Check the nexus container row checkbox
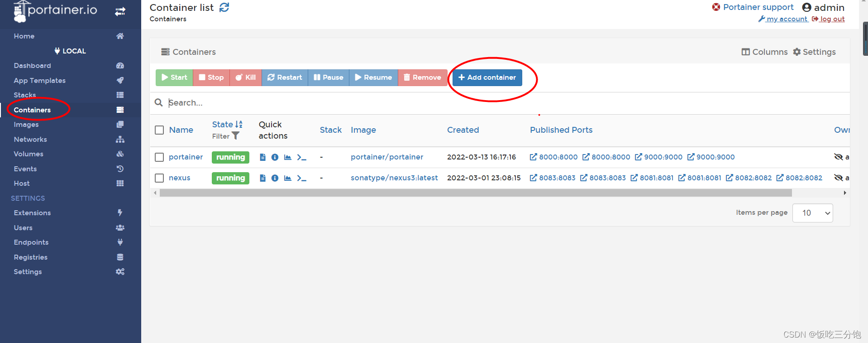Image resolution: width=868 pixels, height=343 pixels. pyautogui.click(x=159, y=178)
